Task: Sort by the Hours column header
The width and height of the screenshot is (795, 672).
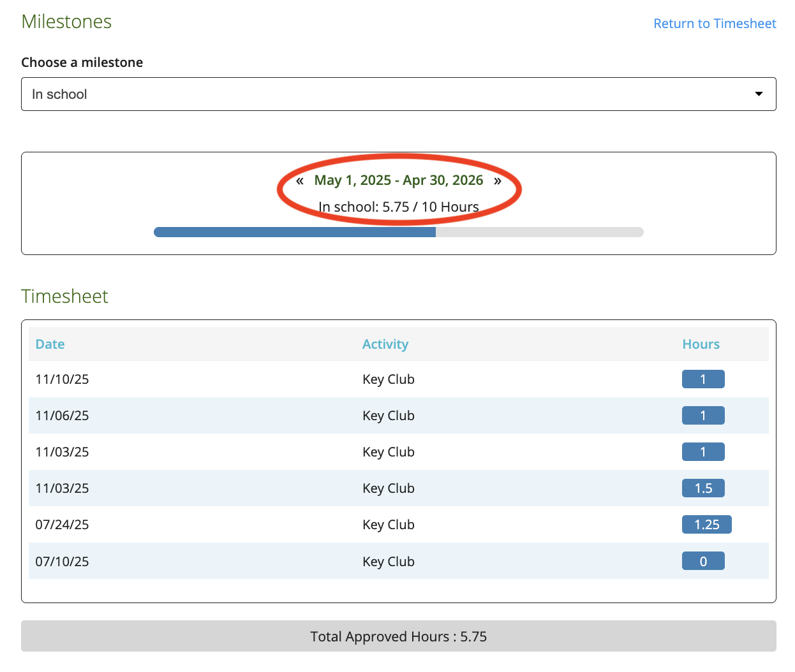Action: click(x=701, y=344)
